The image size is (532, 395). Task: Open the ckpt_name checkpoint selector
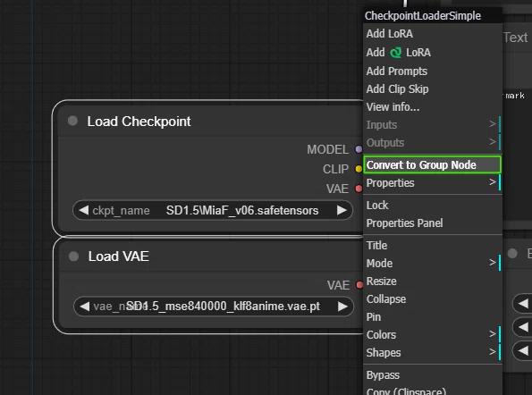213,210
